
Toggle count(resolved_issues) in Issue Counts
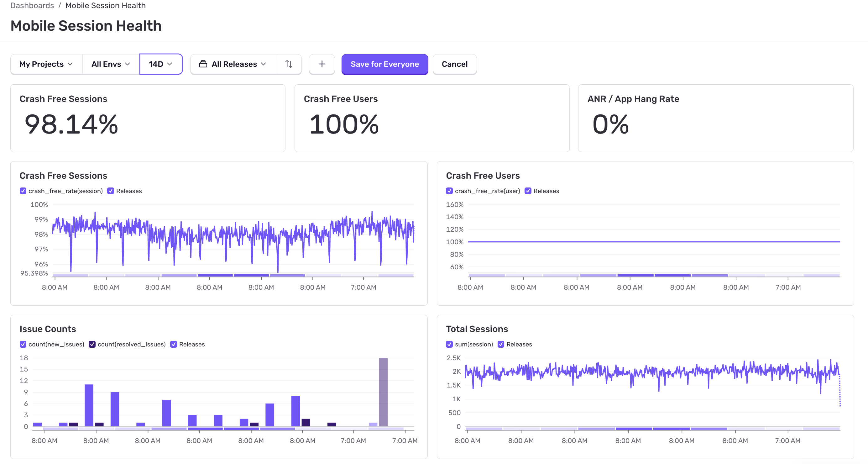tap(92, 344)
